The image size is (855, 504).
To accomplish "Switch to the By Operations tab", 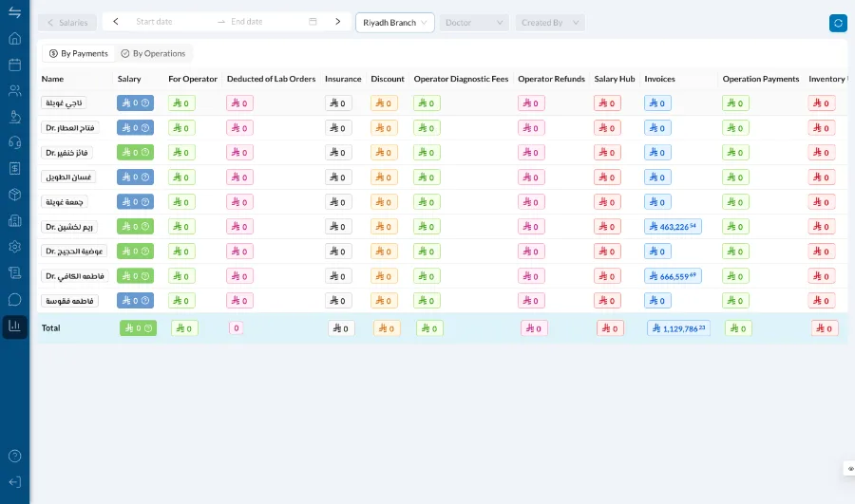I will click(x=153, y=53).
